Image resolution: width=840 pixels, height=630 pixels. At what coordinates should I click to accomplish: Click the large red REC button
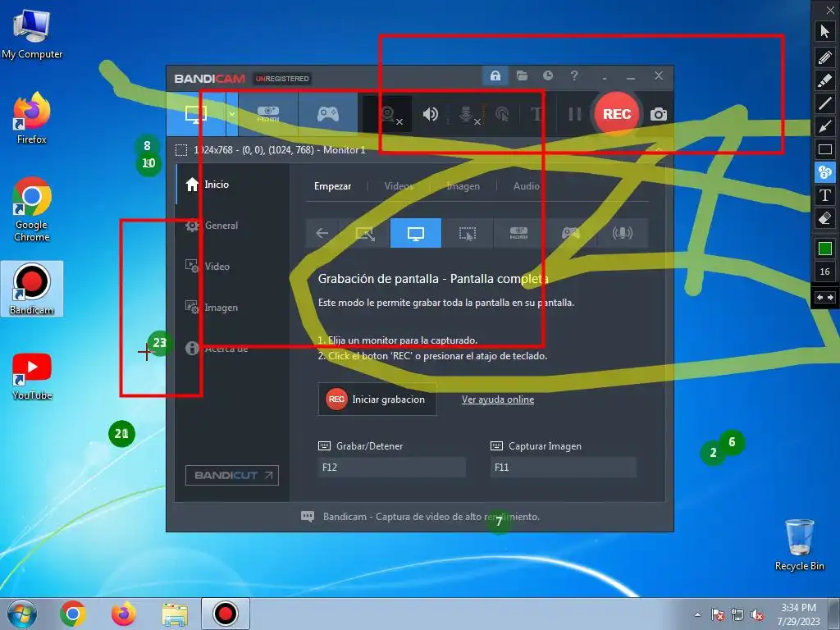617,114
